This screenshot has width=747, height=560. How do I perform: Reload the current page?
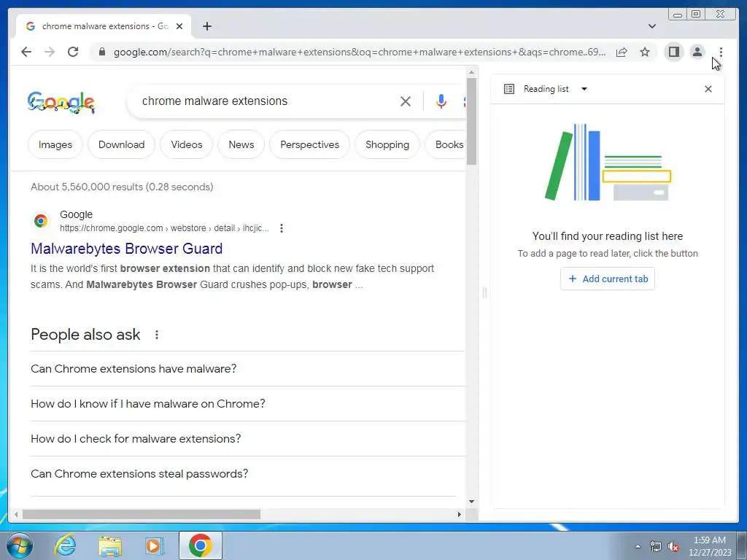coord(73,52)
